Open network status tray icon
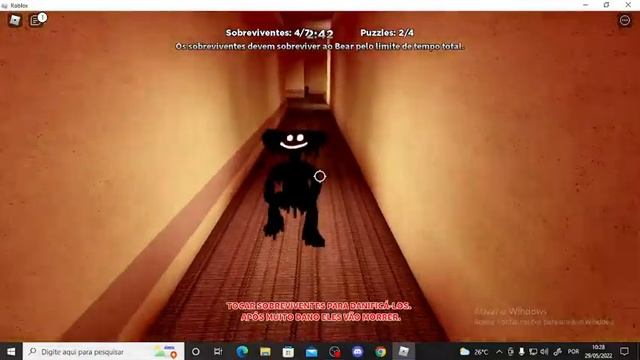This screenshot has height=360, width=640. click(533, 351)
